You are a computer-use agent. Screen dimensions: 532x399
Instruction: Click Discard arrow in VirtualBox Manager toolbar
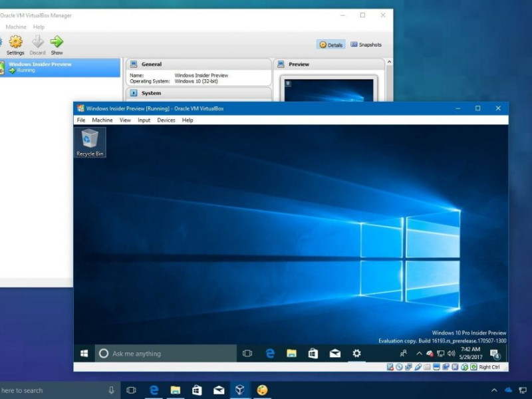click(x=37, y=45)
